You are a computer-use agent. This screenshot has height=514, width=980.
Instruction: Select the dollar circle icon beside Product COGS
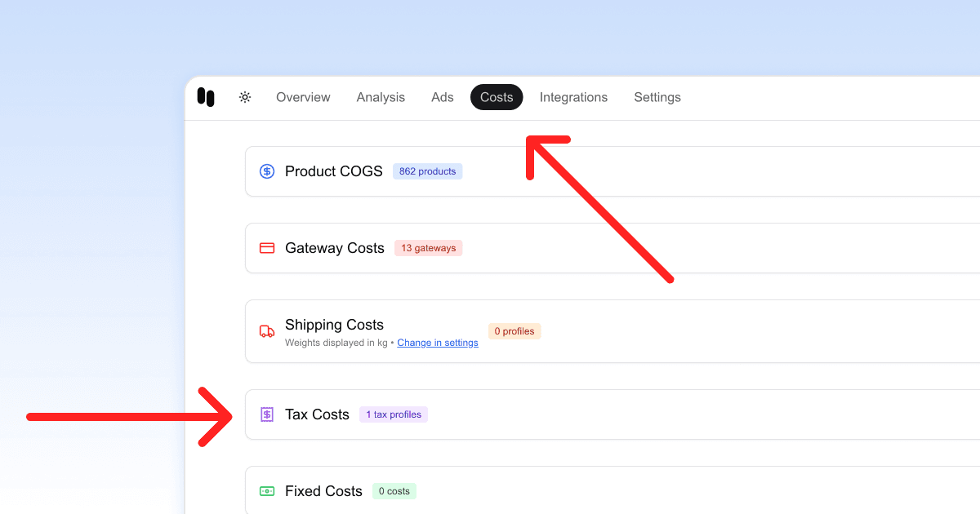coord(267,171)
